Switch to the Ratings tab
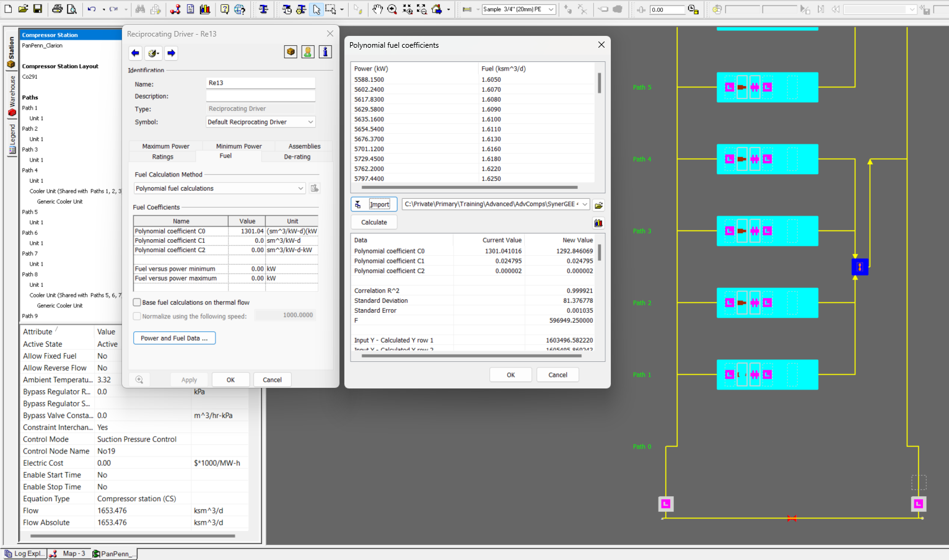This screenshot has height=560, width=949. pyautogui.click(x=162, y=157)
